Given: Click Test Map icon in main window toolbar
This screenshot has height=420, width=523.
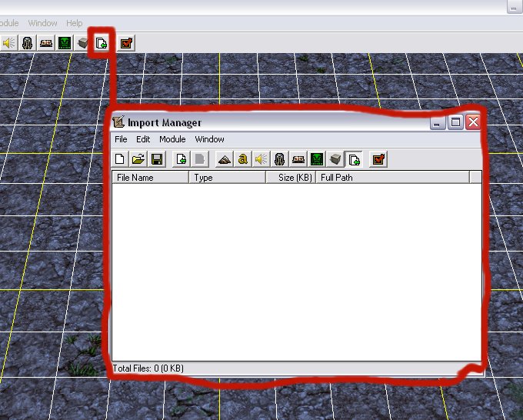Looking at the screenshot, I should (x=126, y=43).
